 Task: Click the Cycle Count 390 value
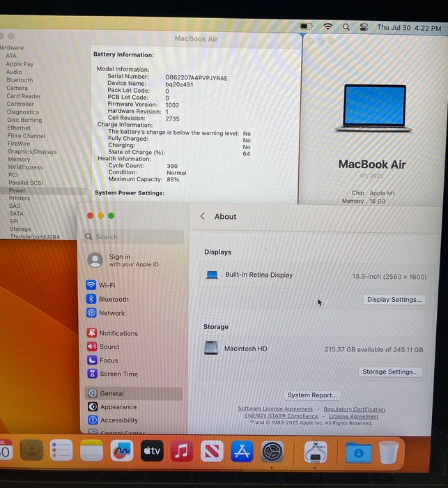tap(172, 166)
